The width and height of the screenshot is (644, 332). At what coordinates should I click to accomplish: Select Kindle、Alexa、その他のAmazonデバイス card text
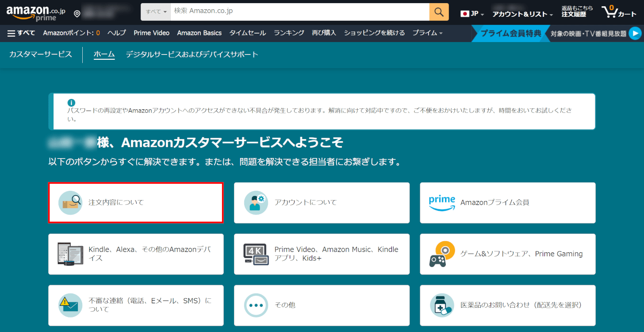tap(149, 254)
